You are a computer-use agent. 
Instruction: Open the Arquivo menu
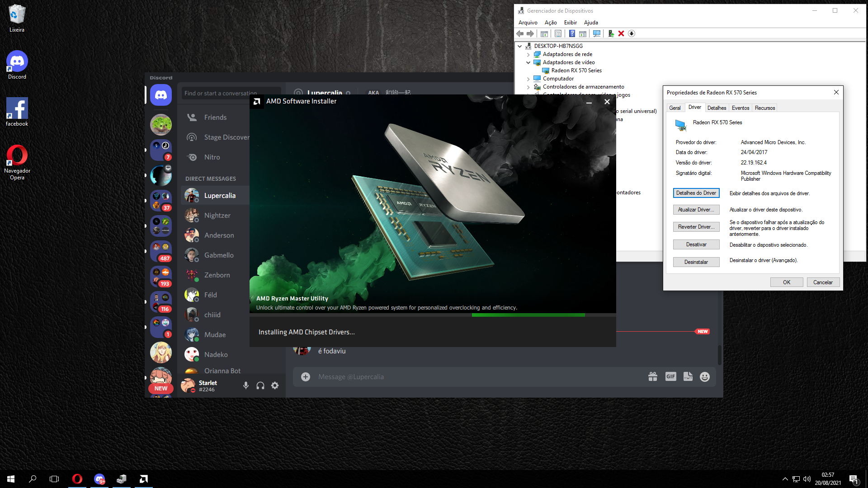528,23
